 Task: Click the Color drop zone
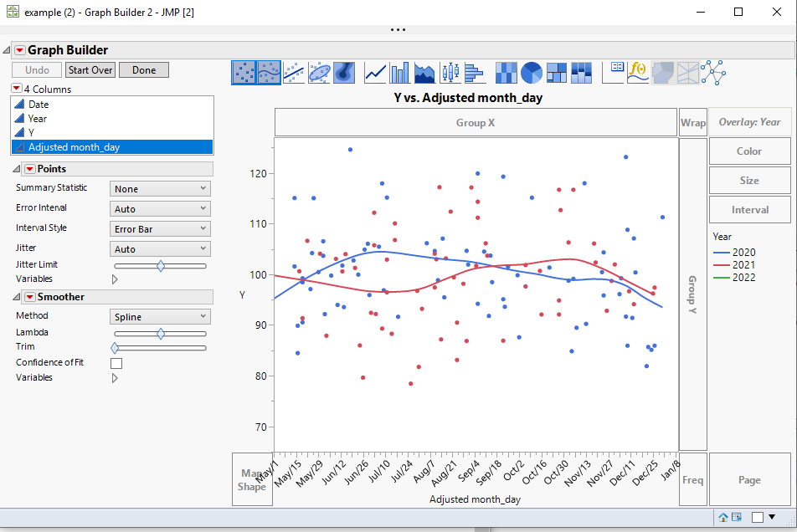point(750,151)
